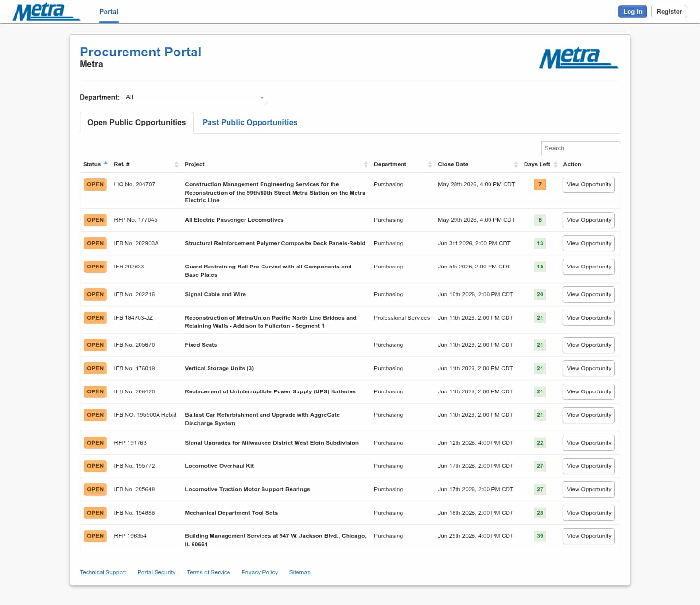View opportunity for IFB No. 202903A
The height and width of the screenshot is (605, 700).
[589, 244]
